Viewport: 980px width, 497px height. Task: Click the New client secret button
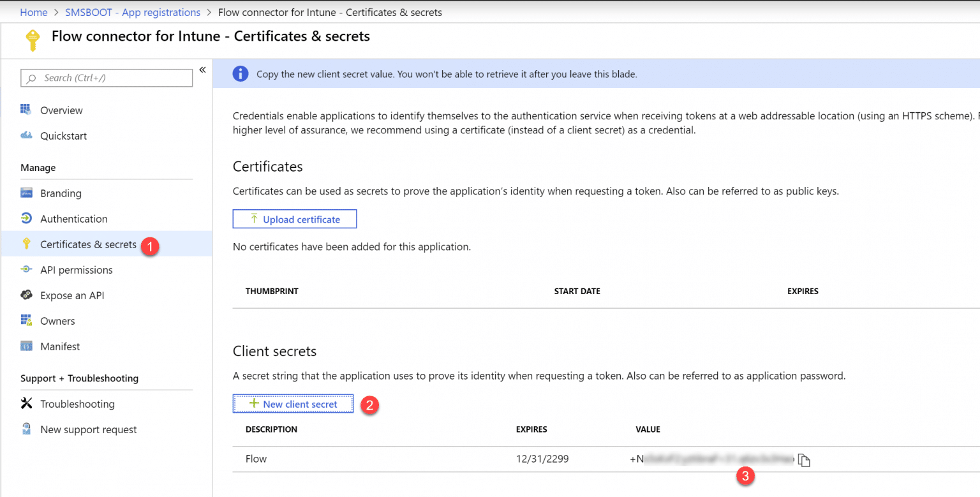pos(293,404)
